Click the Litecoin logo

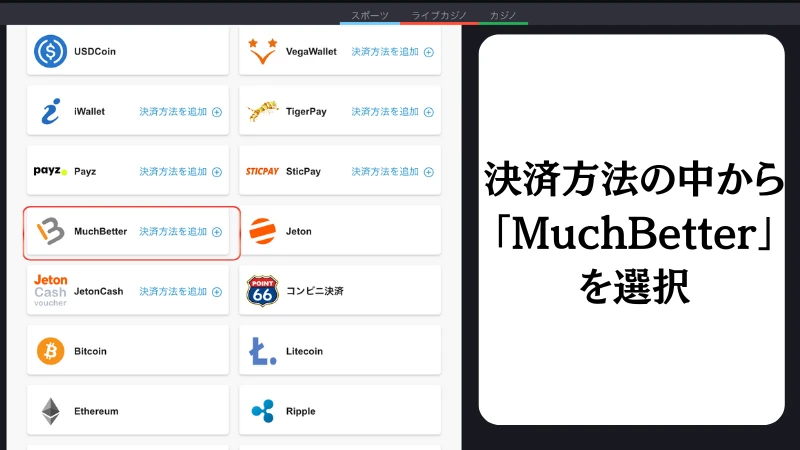(262, 351)
